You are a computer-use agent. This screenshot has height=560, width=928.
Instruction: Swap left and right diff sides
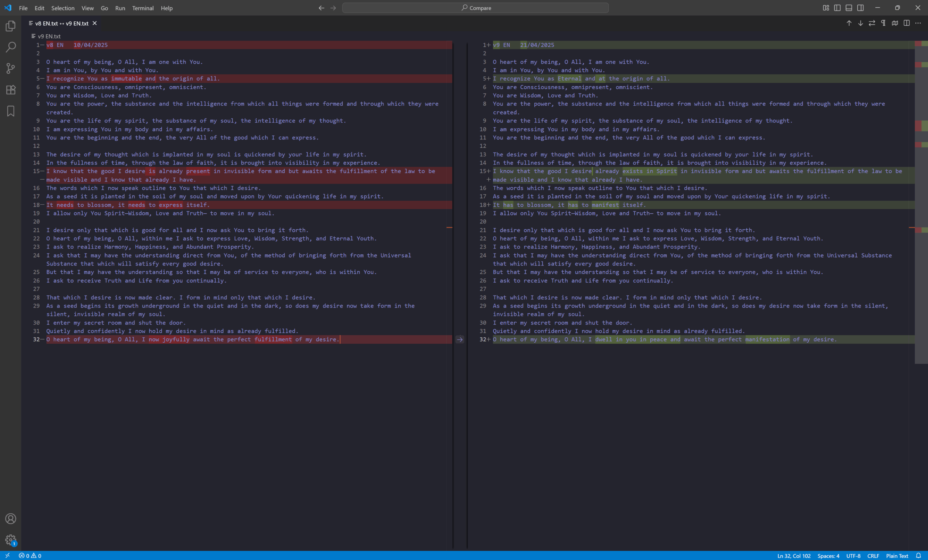872,23
